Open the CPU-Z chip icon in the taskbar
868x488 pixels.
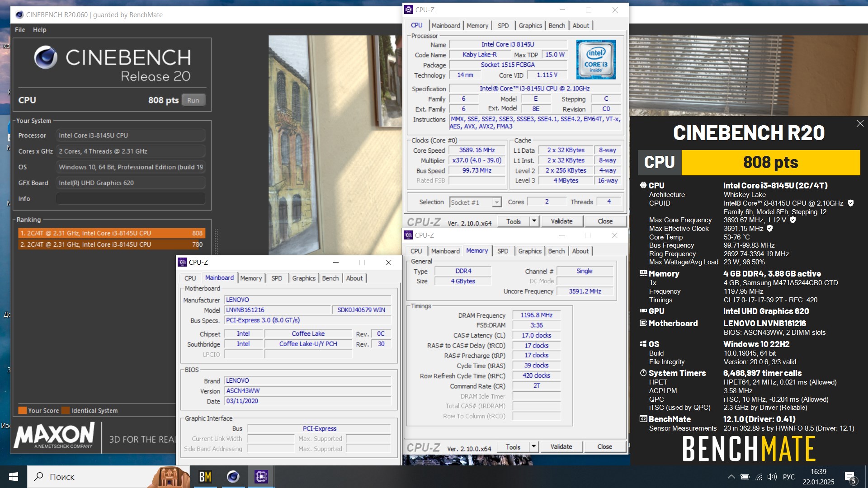pyautogui.click(x=261, y=477)
